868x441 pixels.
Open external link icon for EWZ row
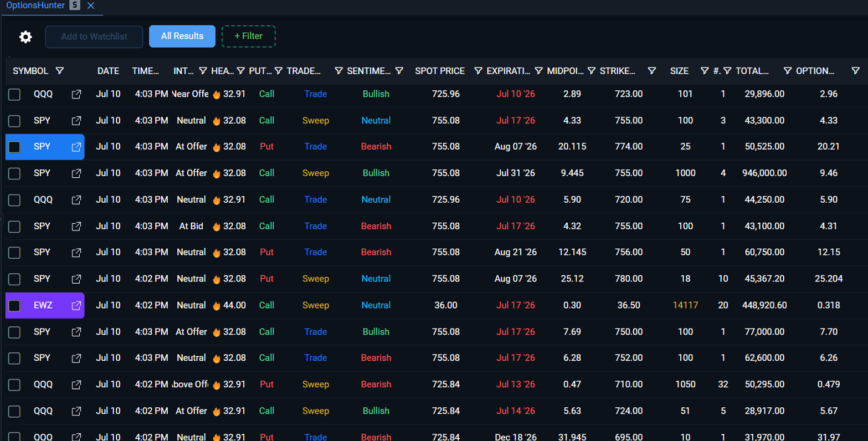[76, 305]
